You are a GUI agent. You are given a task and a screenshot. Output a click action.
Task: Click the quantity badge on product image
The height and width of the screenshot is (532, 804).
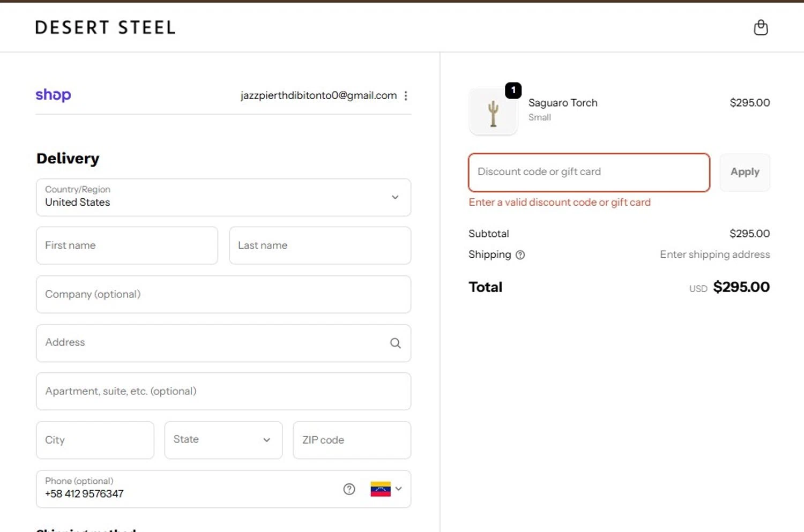pyautogui.click(x=513, y=91)
